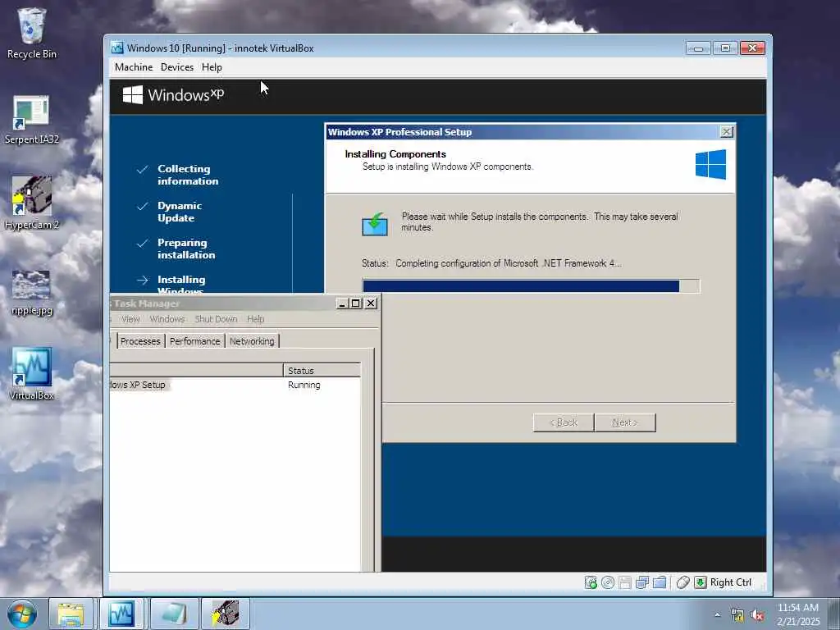Open the glass window taskbar item
This screenshot has width=840, height=630.
pyautogui.click(x=174, y=614)
